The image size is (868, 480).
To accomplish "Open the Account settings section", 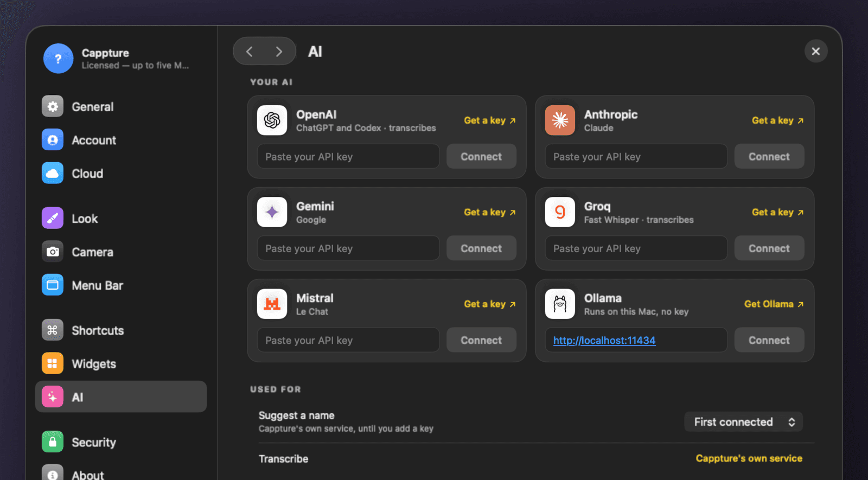I will [x=121, y=140].
